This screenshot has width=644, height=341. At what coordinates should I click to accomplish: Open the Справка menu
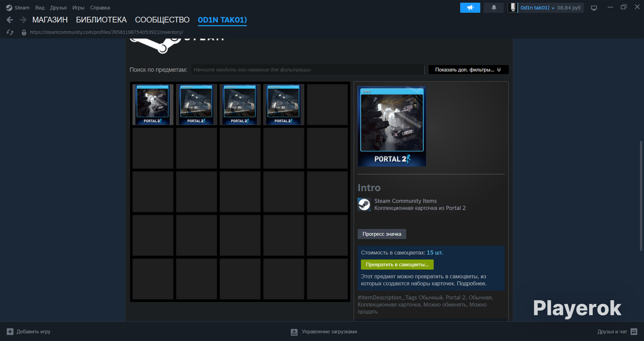(x=100, y=8)
